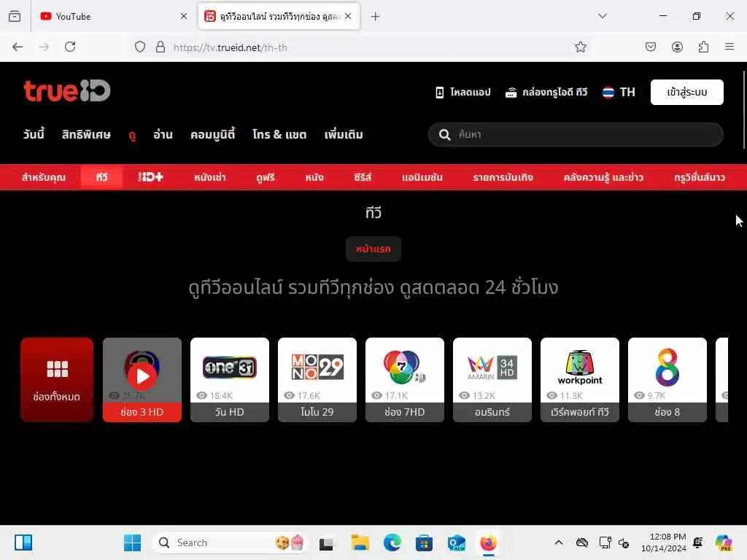This screenshot has width=747, height=560.
Task: Click the forward navigation arrow
Action: 44,47
